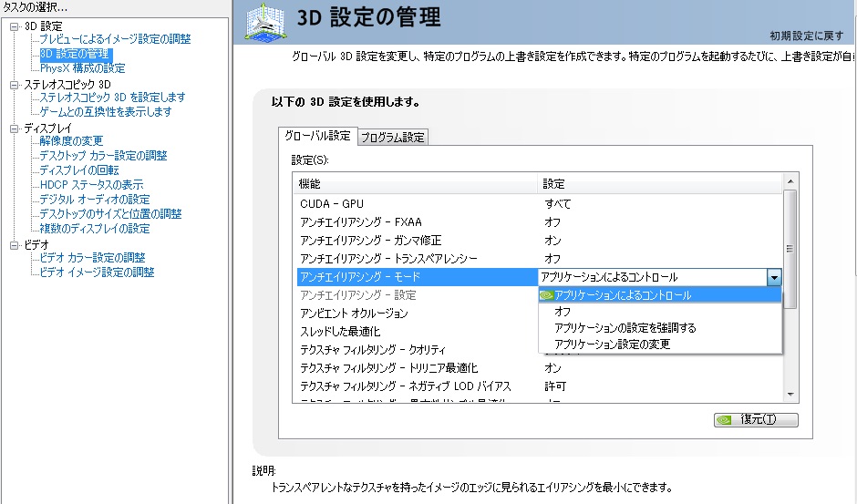Click オン value in the トリリニア最適化 row
Image resolution: width=857 pixels, height=504 pixels.
coord(552,368)
